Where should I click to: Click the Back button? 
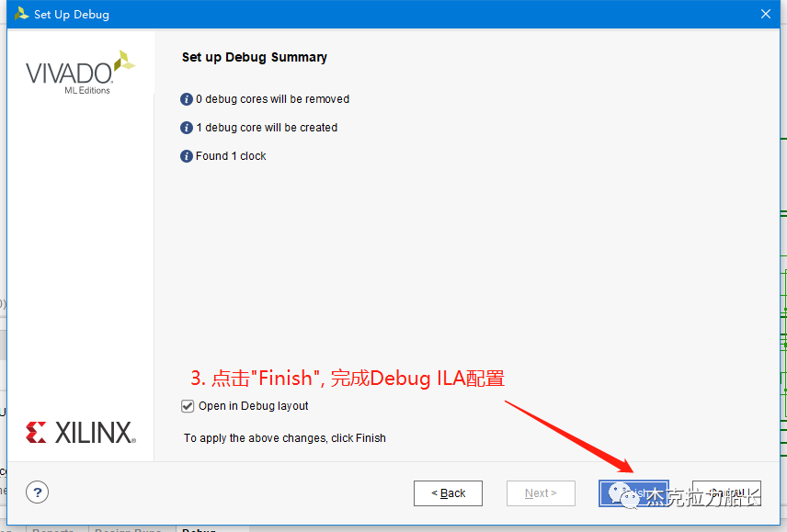click(x=448, y=493)
